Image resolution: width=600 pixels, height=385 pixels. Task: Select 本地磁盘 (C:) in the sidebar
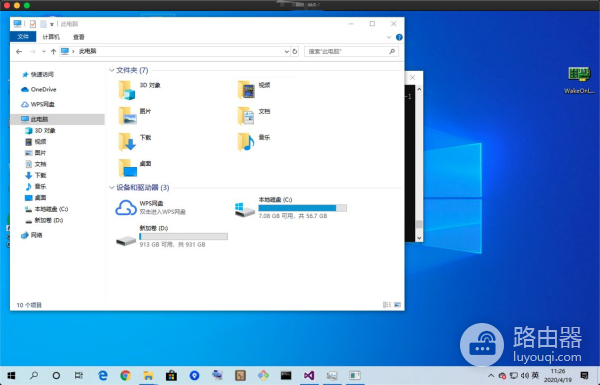click(x=47, y=209)
